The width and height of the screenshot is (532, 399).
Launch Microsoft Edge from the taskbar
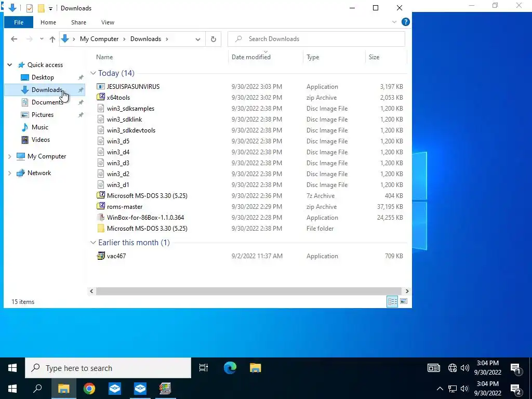230,368
